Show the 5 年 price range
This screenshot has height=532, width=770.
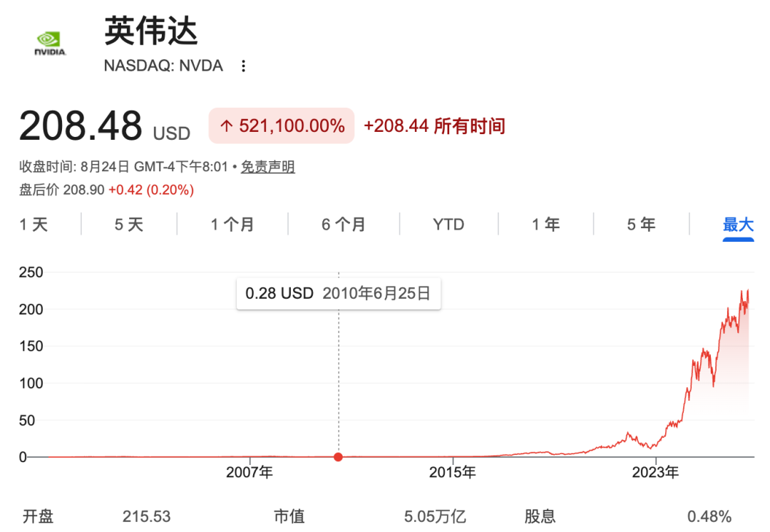coord(641,225)
